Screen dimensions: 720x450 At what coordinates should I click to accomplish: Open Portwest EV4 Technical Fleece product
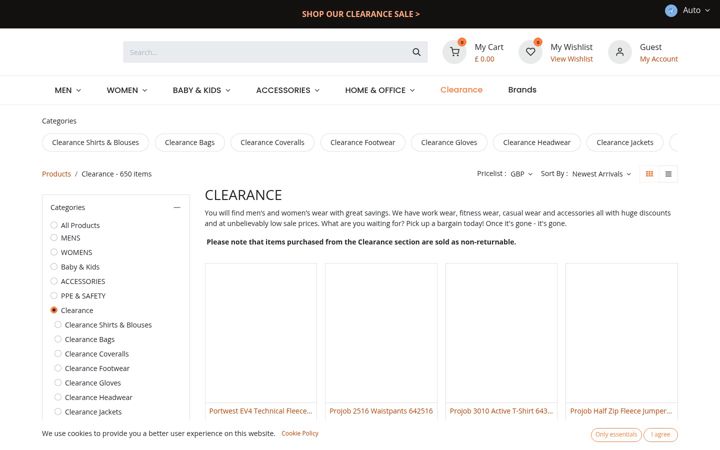click(260, 411)
